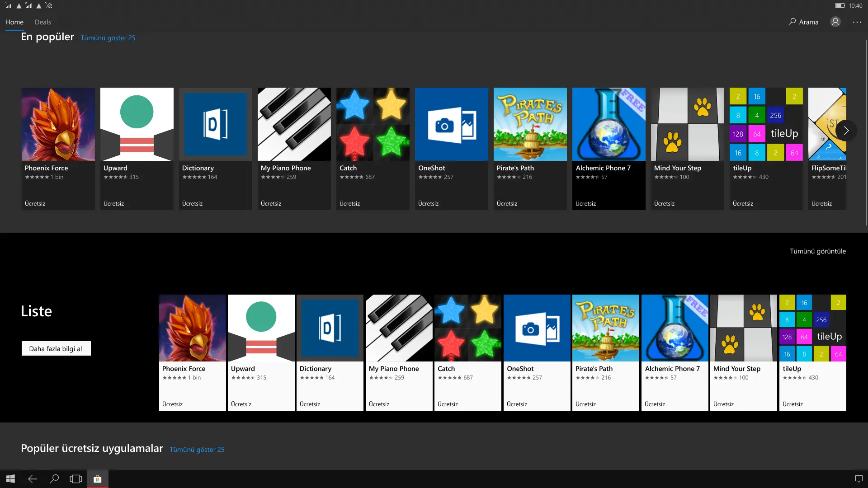Click the Liste heading

(37, 311)
